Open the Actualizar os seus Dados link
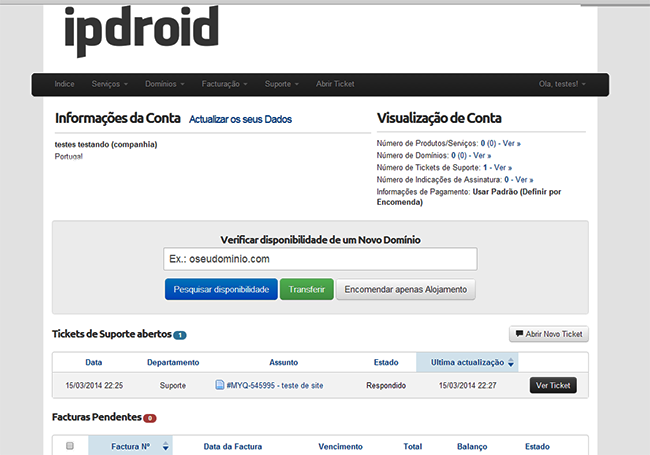650x455 pixels. [240, 119]
